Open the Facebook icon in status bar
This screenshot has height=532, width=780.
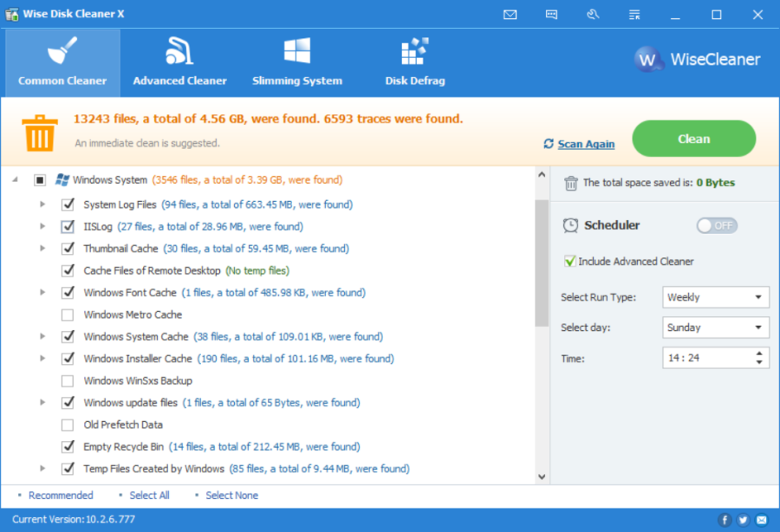(x=725, y=520)
